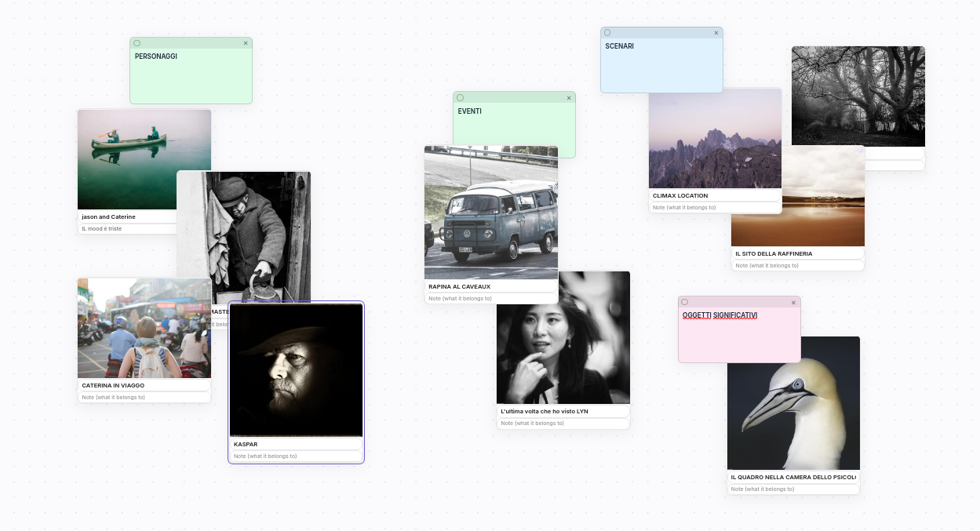Edit the 'IL mood è triste' note
Screen dimensions: 980x531
(x=127, y=229)
